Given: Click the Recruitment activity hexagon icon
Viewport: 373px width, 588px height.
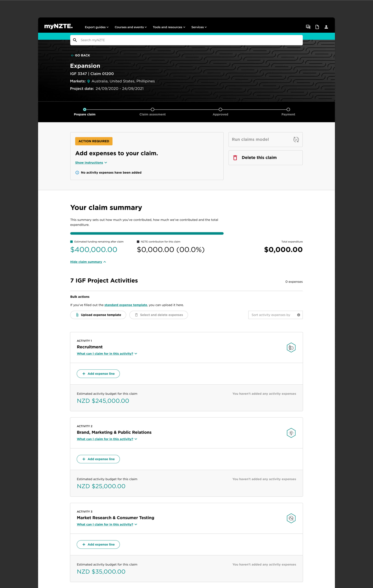Looking at the screenshot, I should pyautogui.click(x=291, y=348).
